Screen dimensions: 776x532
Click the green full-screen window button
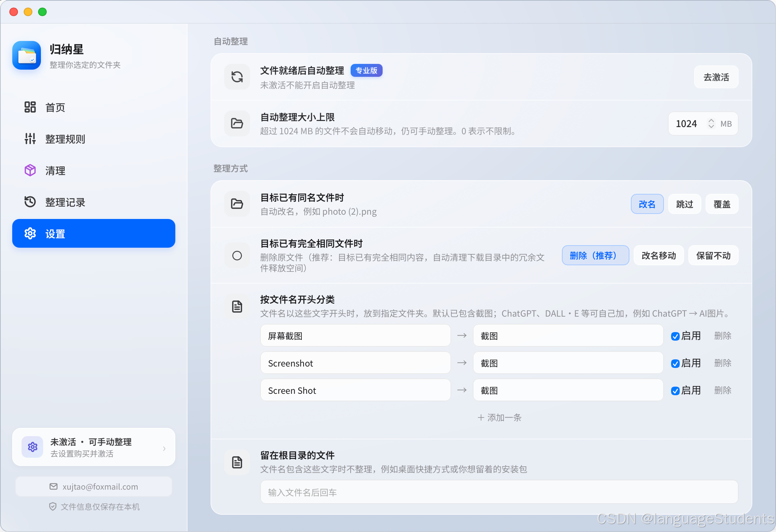coord(42,12)
